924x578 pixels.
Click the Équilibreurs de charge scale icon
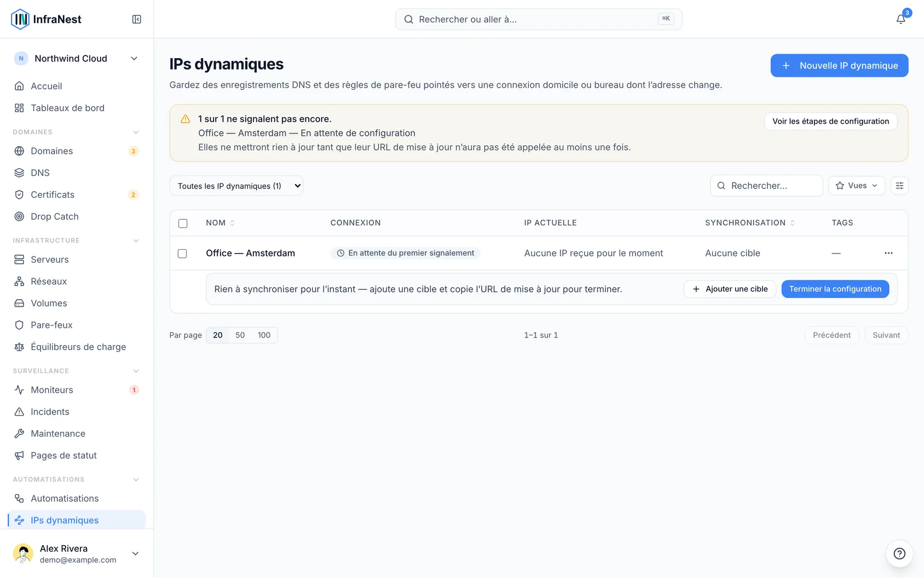point(19,347)
